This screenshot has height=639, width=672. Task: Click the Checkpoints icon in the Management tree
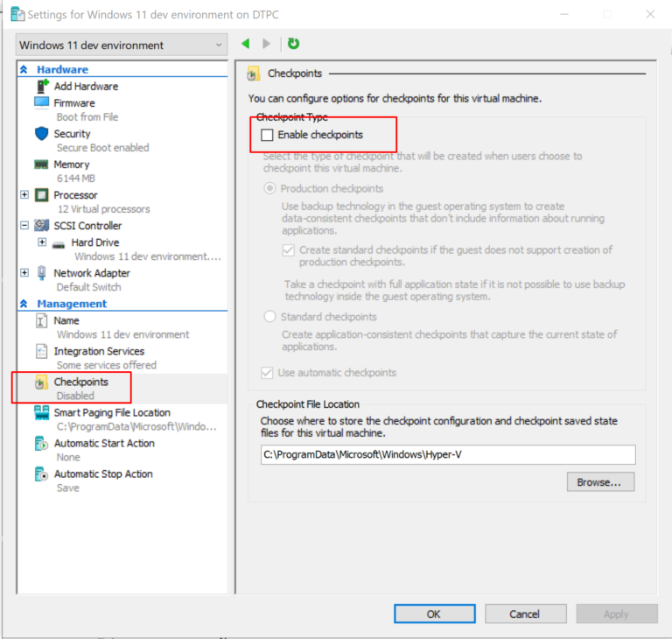pyautogui.click(x=41, y=383)
